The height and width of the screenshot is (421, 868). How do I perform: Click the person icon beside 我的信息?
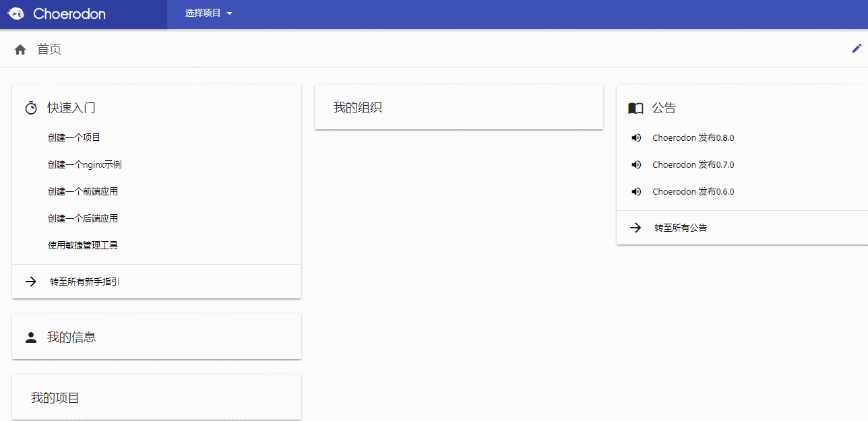click(31, 337)
